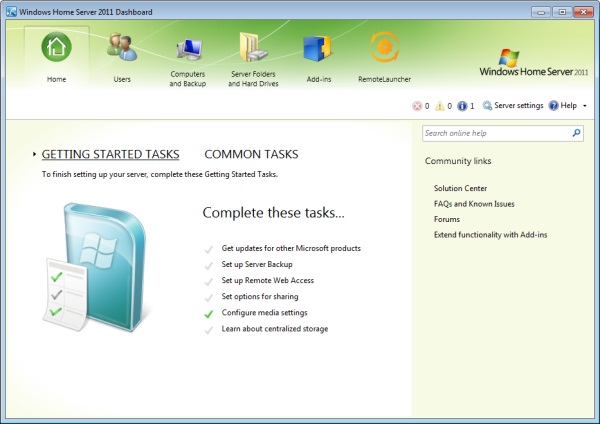This screenshot has height=424, width=600.
Task: Open the Forums community link
Action: (x=447, y=219)
